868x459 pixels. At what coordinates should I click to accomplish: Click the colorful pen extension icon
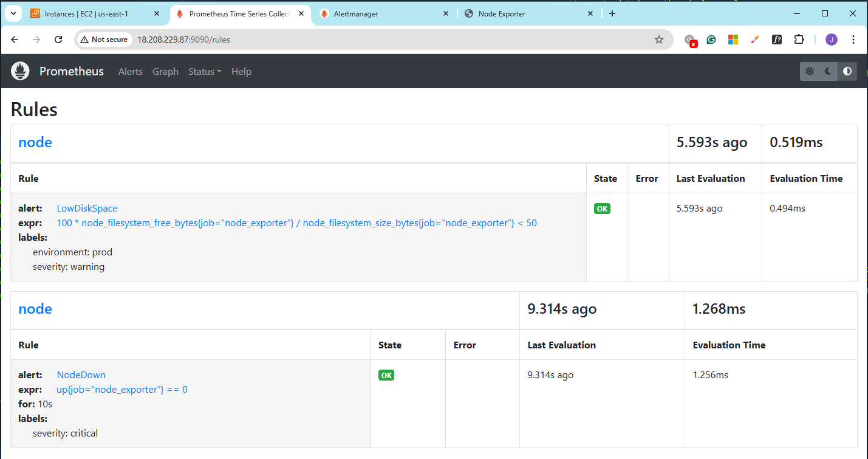(x=755, y=40)
